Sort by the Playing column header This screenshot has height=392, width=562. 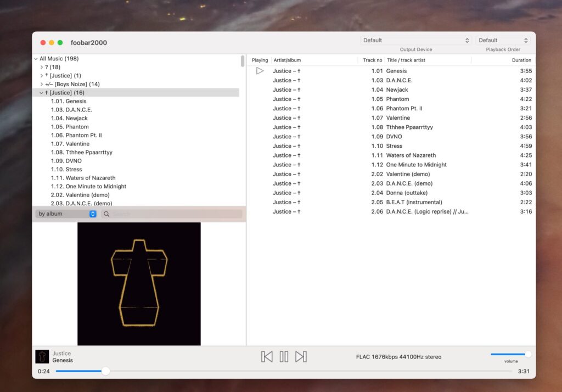260,60
